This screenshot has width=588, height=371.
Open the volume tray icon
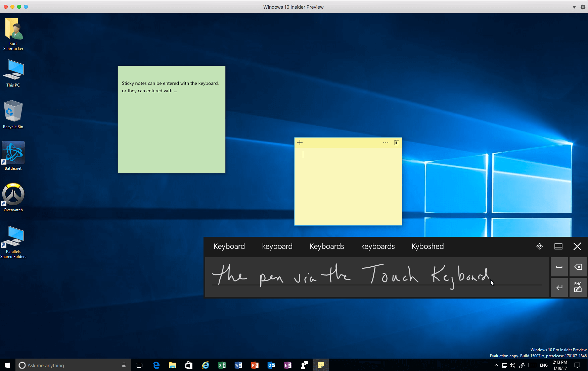click(x=512, y=365)
